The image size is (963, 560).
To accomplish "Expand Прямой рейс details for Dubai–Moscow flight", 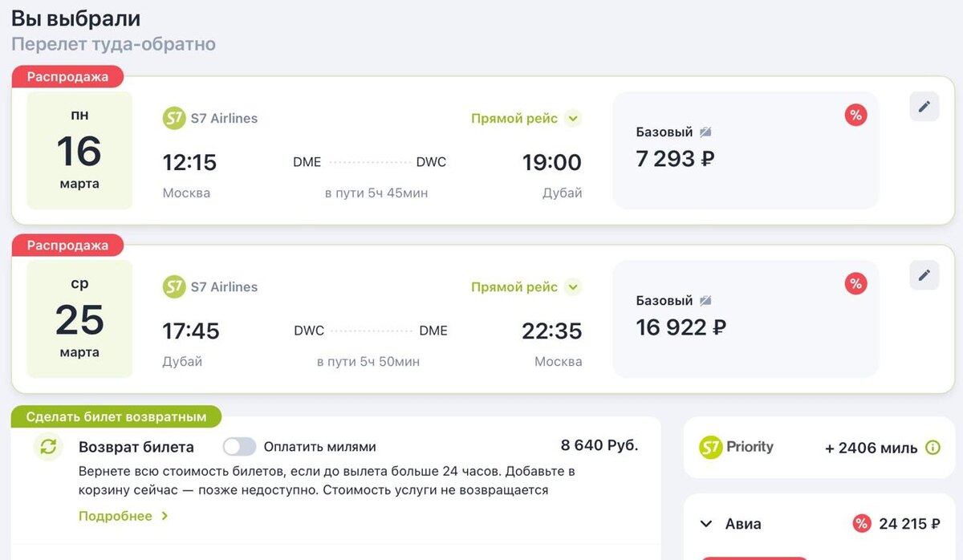I will (572, 287).
